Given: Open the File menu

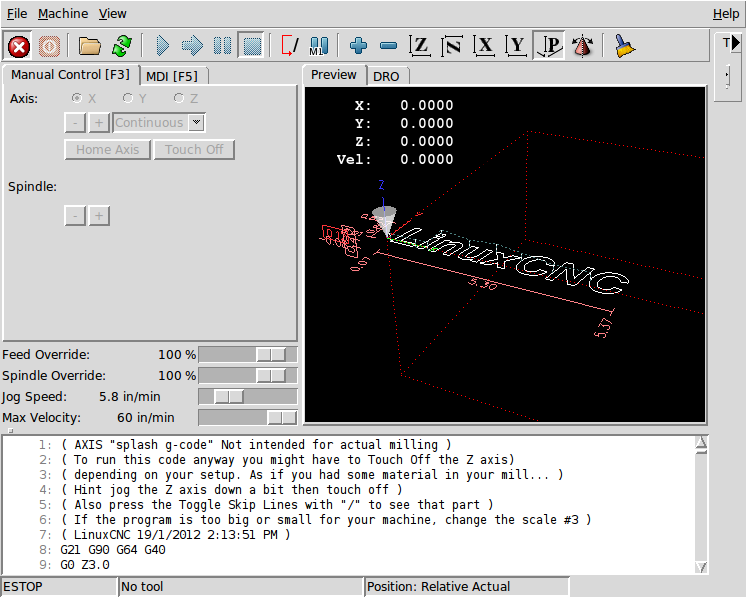Looking at the screenshot, I should [17, 14].
